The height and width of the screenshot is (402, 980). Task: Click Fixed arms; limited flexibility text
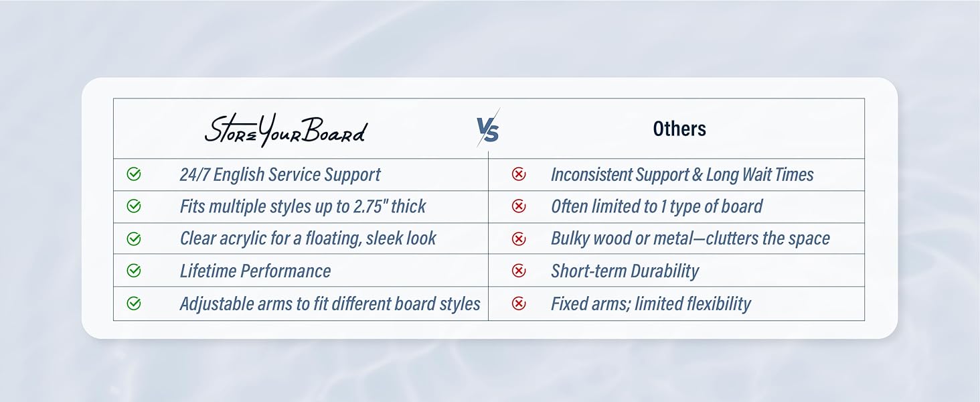point(651,304)
